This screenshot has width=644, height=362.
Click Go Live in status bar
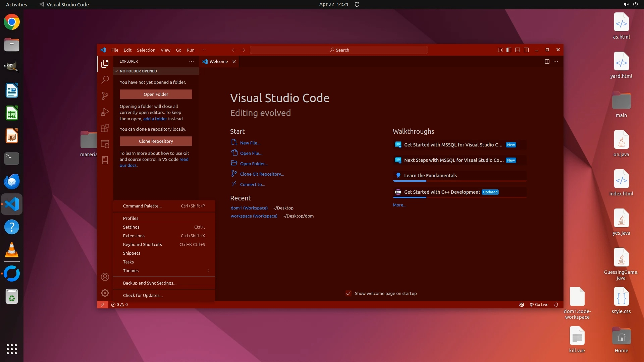pos(539,305)
